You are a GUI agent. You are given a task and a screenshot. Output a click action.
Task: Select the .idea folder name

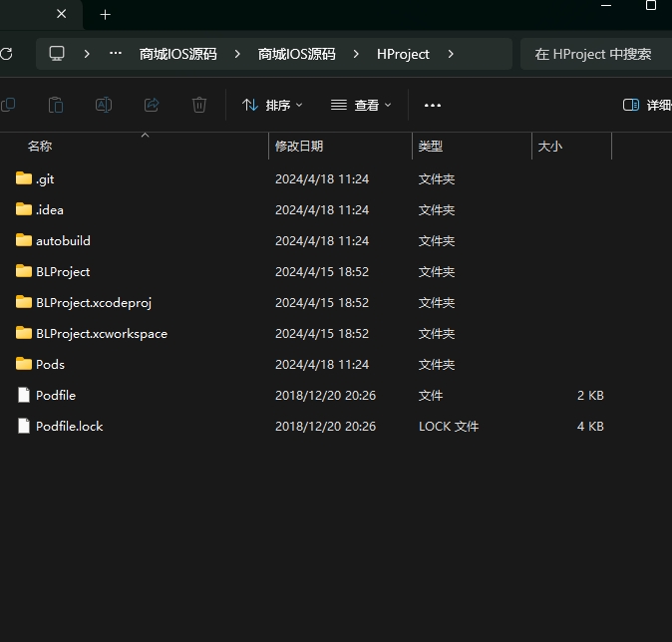50,210
